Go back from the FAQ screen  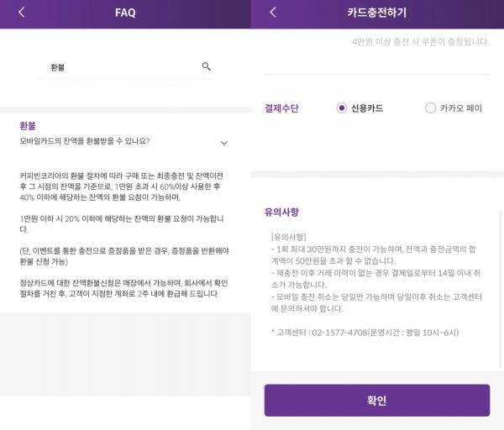[22, 13]
